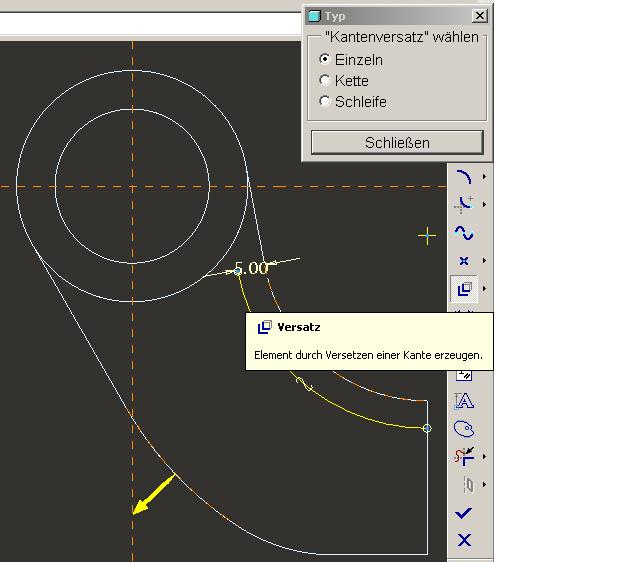Select the Einzeln radio option

[x=324, y=59]
